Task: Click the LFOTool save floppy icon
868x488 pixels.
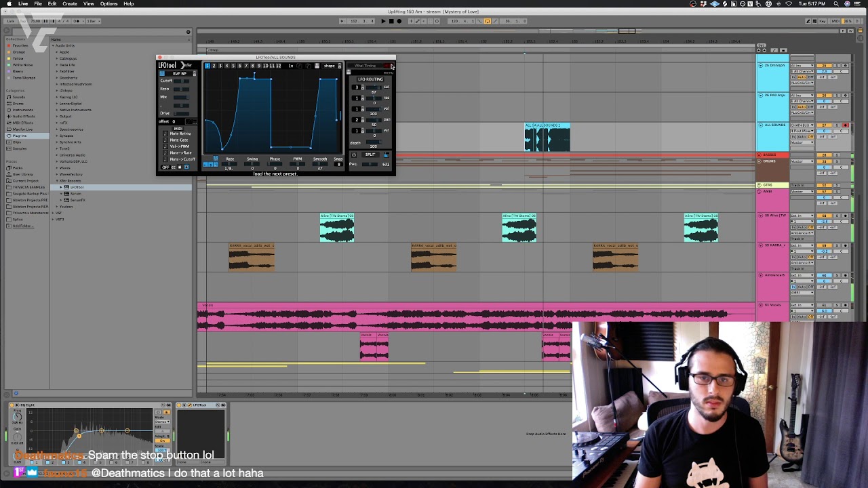Action: (317, 66)
